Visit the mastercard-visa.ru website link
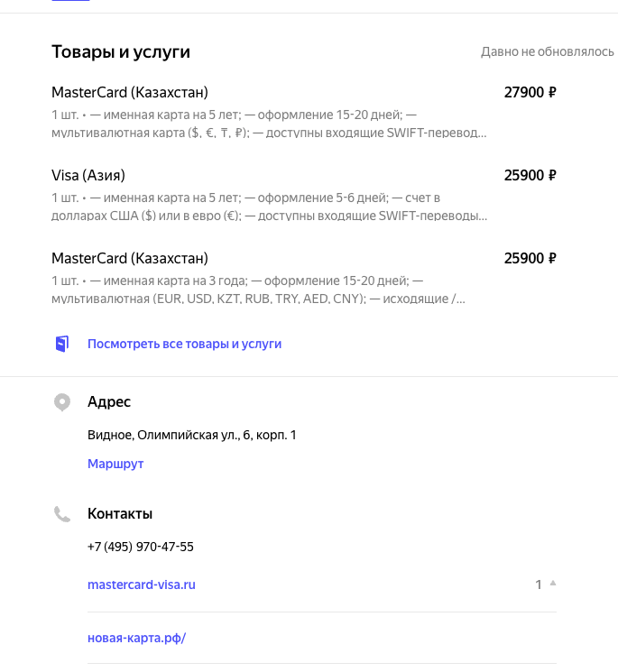This screenshot has width=618, height=672. [x=142, y=585]
